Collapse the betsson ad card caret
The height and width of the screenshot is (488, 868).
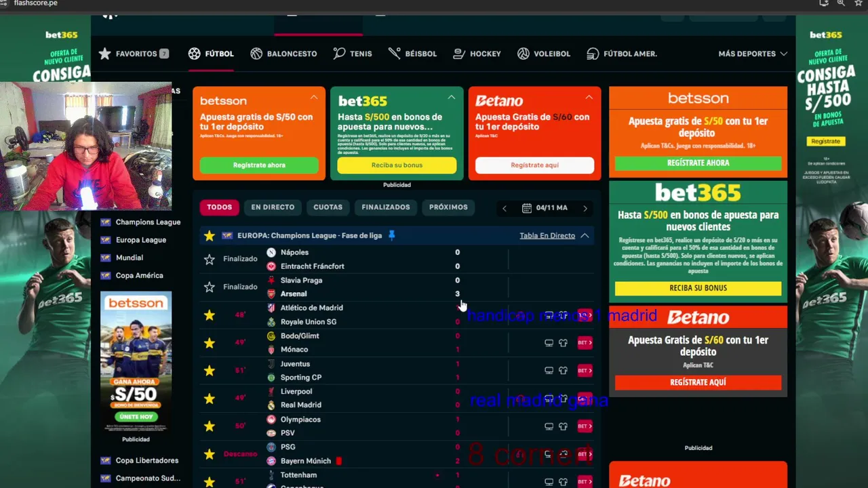pos(314,98)
